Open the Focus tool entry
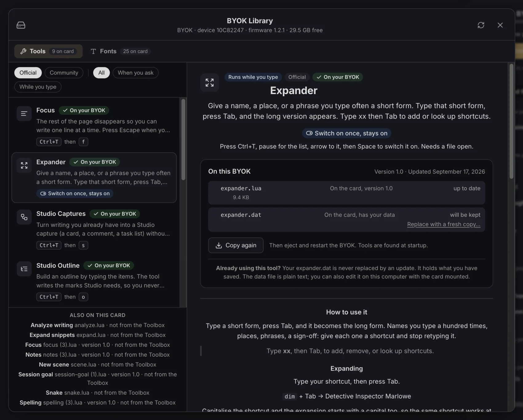The width and height of the screenshot is (523, 420). click(x=94, y=126)
